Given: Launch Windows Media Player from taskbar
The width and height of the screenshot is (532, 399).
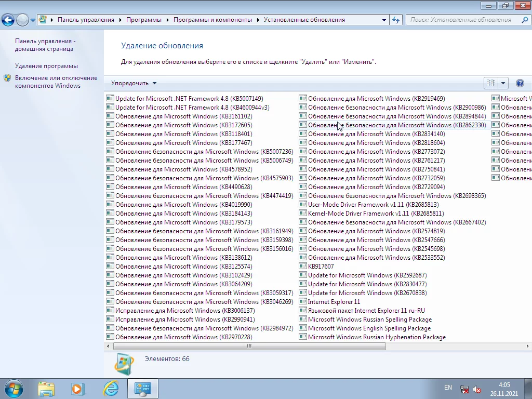Looking at the screenshot, I should pyautogui.click(x=77, y=389).
